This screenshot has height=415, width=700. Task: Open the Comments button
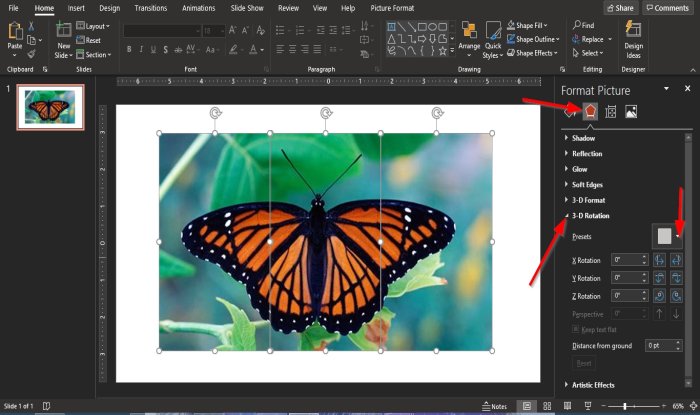click(x=667, y=8)
